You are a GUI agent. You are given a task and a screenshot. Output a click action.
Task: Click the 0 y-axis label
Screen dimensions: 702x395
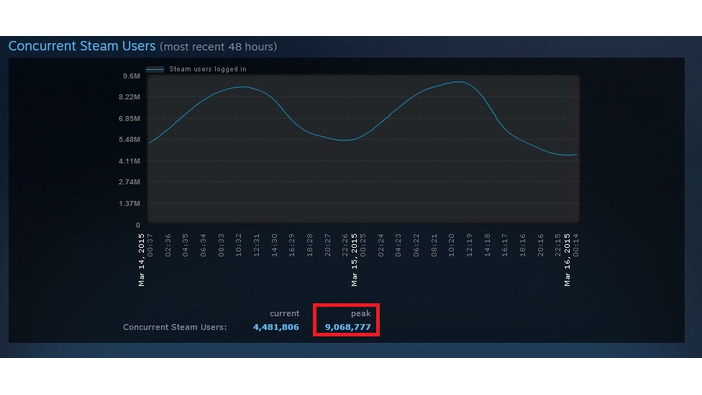pos(138,225)
